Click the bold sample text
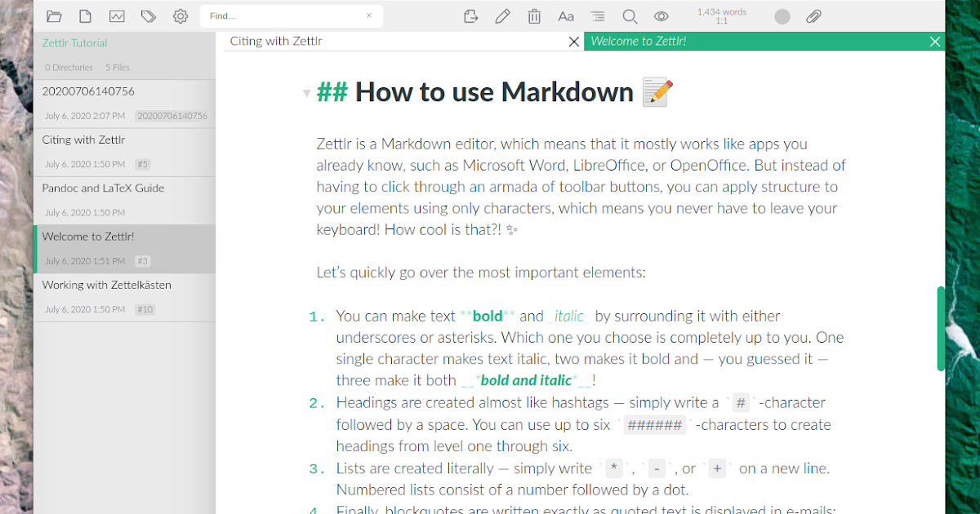Viewport: 980px width, 514px height. [x=488, y=316]
